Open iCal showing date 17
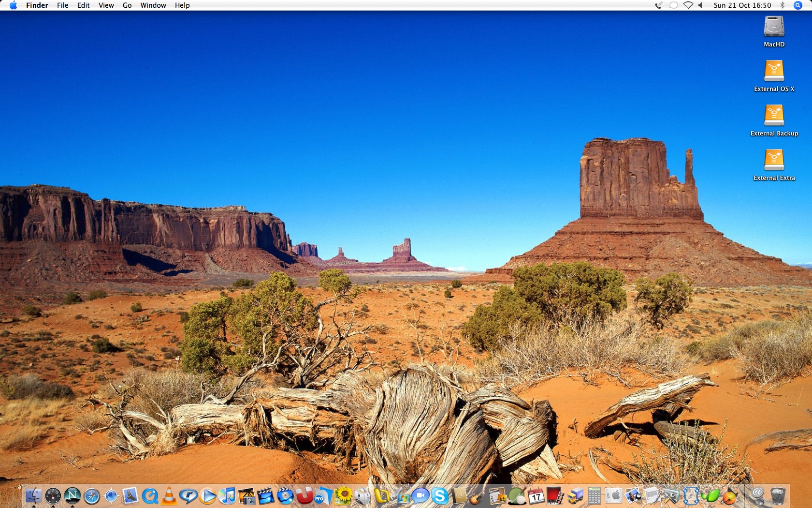This screenshot has height=508, width=812. 536,496
